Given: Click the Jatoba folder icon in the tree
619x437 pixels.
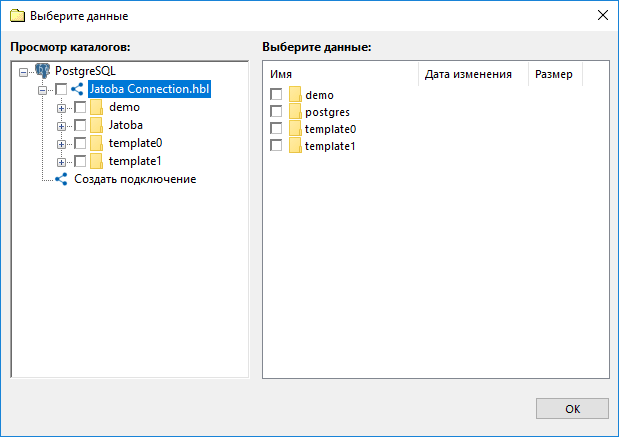Looking at the screenshot, I should [96, 125].
